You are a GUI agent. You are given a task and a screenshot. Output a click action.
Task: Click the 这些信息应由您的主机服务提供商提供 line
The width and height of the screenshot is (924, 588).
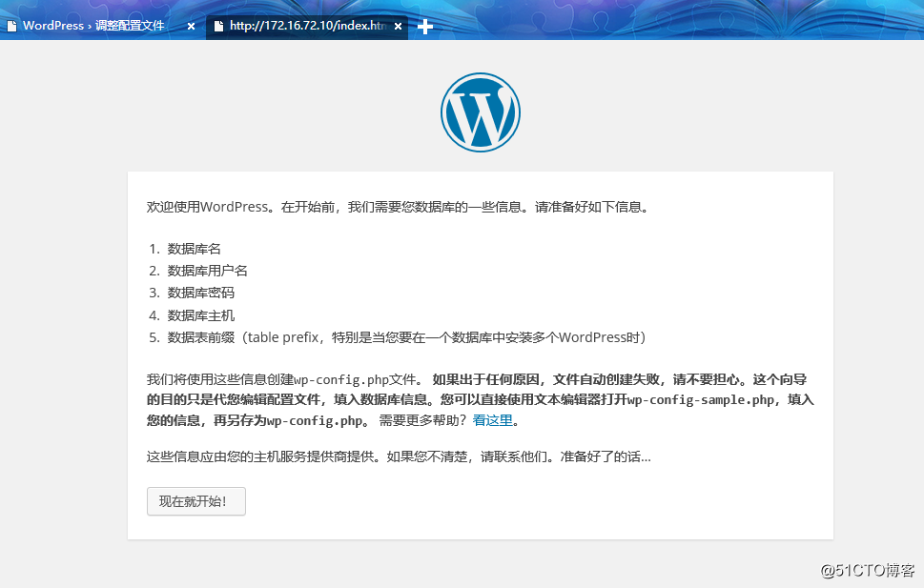point(399,456)
